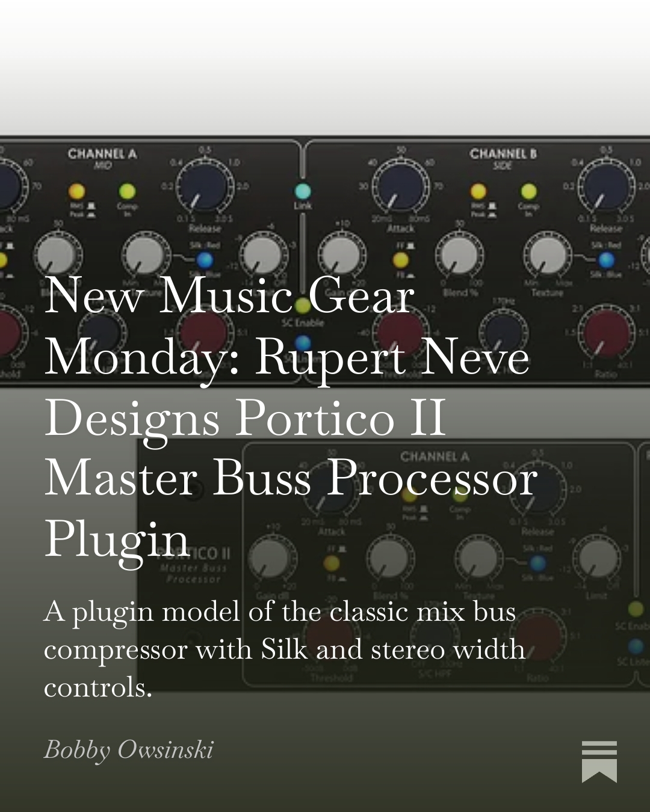The height and width of the screenshot is (812, 650).
Task: Select the subtitle about Silk and stereo width
Action: click(x=285, y=649)
